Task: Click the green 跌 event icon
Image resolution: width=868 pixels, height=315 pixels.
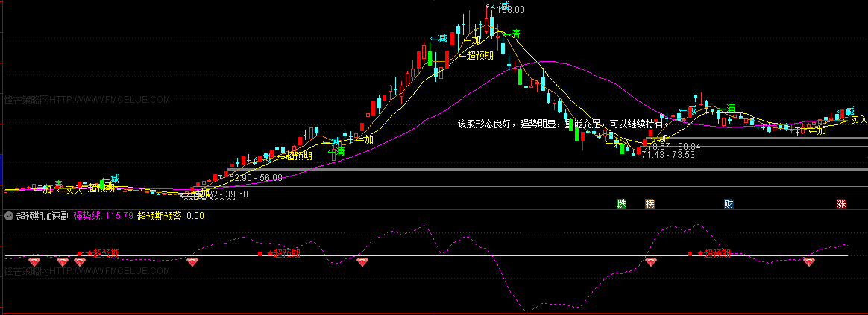Action: point(622,204)
